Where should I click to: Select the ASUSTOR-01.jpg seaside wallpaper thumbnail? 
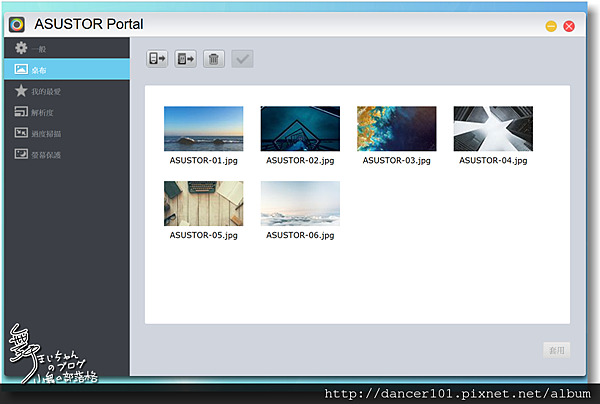204,129
